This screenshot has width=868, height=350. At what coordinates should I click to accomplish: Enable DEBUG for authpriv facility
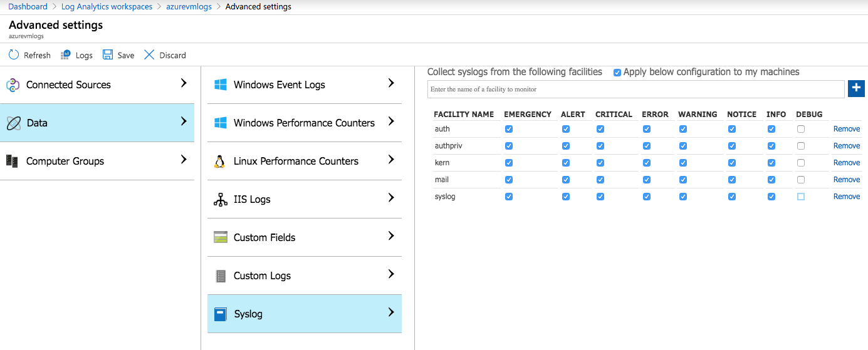tap(801, 146)
